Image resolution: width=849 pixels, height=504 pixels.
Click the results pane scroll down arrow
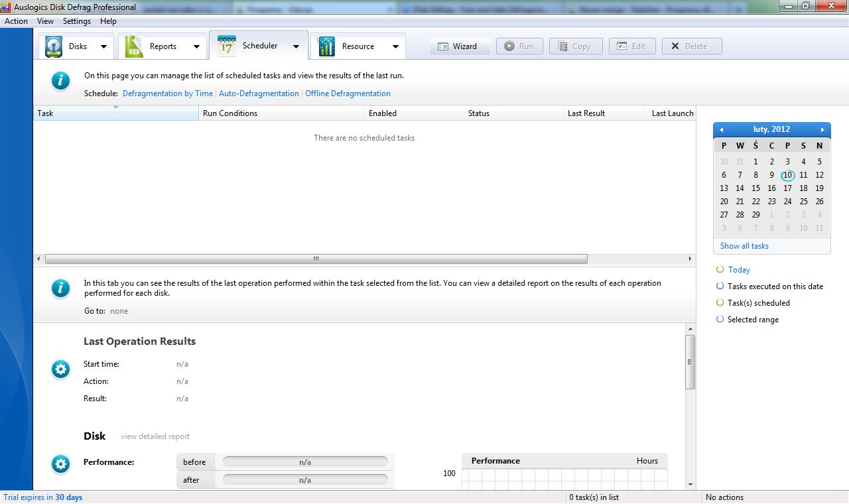point(690,485)
